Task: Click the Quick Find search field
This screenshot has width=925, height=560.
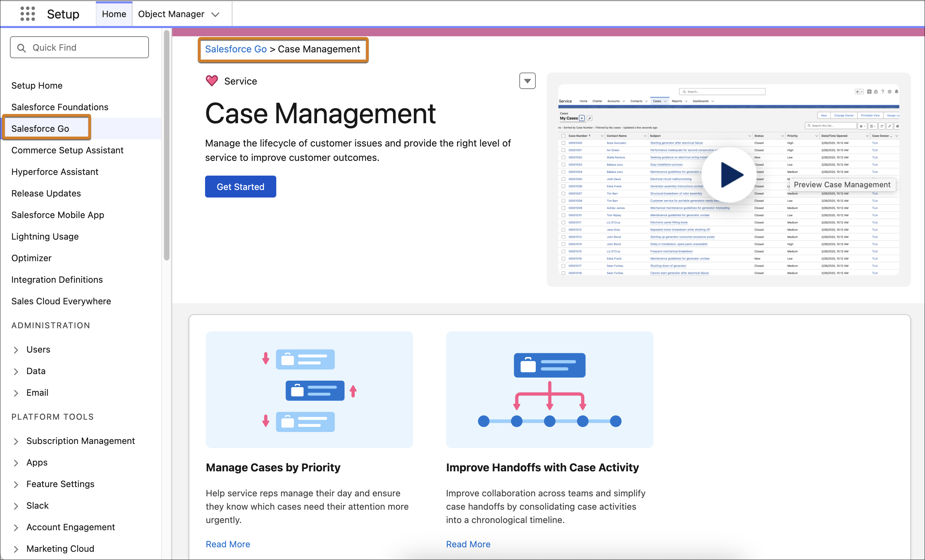Action: point(79,47)
